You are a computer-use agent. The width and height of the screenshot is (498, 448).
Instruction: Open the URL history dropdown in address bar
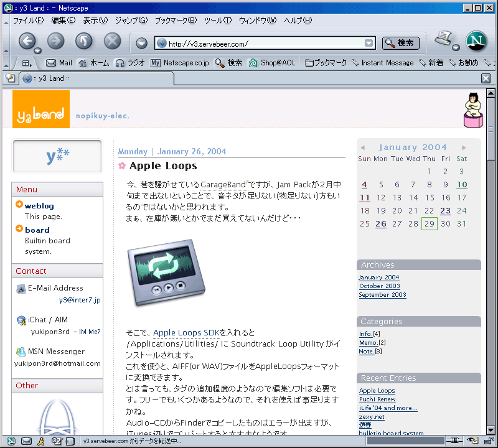click(369, 43)
